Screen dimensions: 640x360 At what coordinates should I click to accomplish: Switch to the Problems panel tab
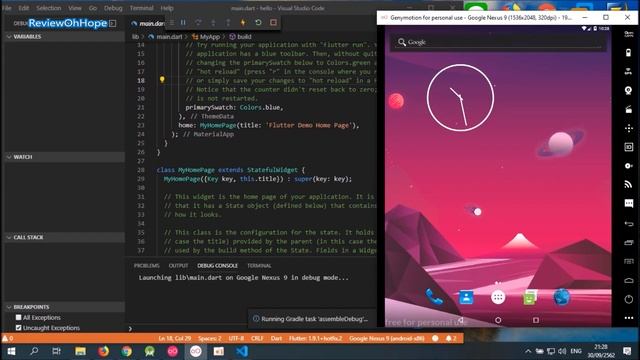pos(147,265)
